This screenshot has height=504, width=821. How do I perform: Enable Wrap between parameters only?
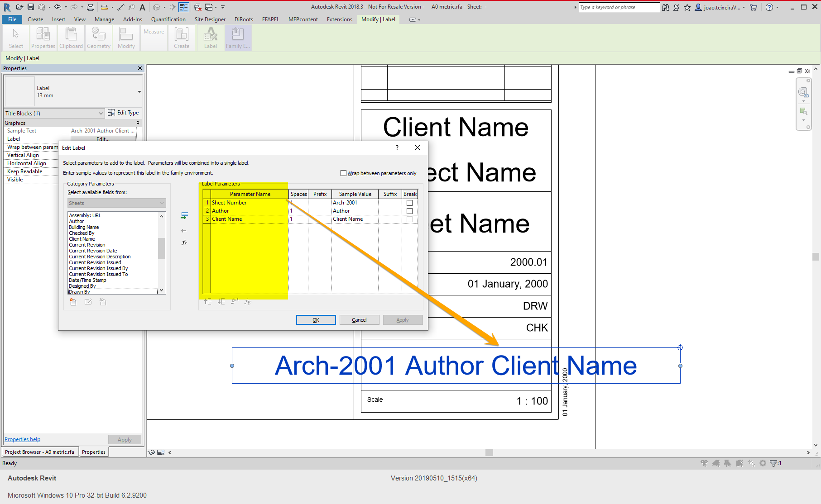coord(343,173)
